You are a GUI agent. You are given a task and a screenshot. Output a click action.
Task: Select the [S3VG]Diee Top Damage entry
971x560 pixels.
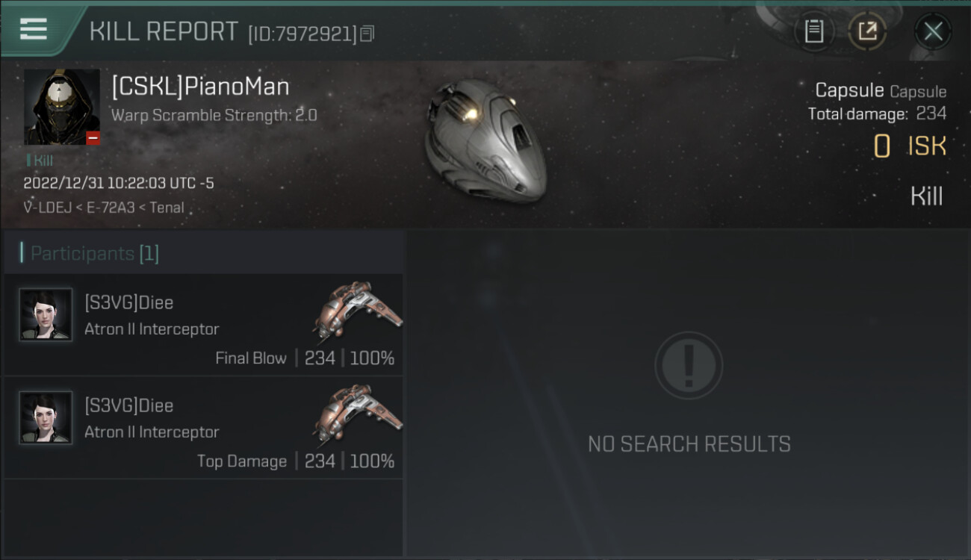click(x=204, y=428)
